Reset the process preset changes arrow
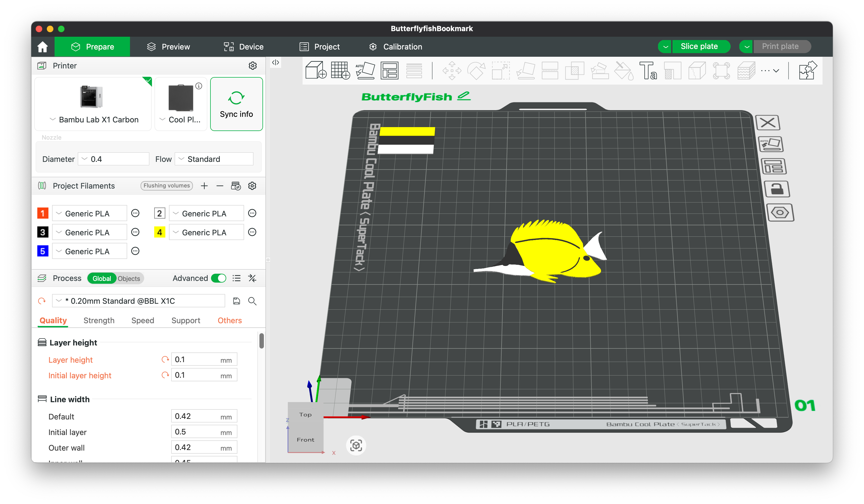This screenshot has width=864, height=504. coord(42,301)
